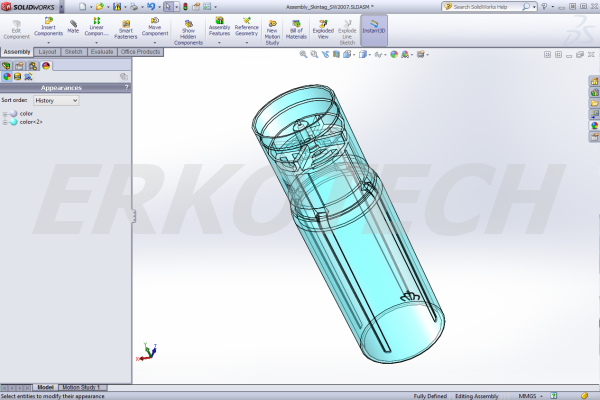Open Bill of Materials tool
This screenshot has width=600, height=400.
[x=296, y=28]
